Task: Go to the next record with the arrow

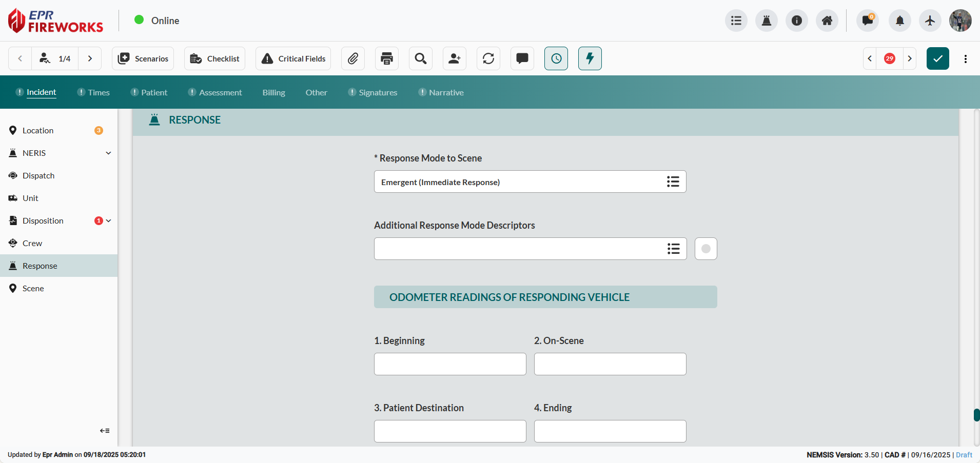Action: coord(90,58)
